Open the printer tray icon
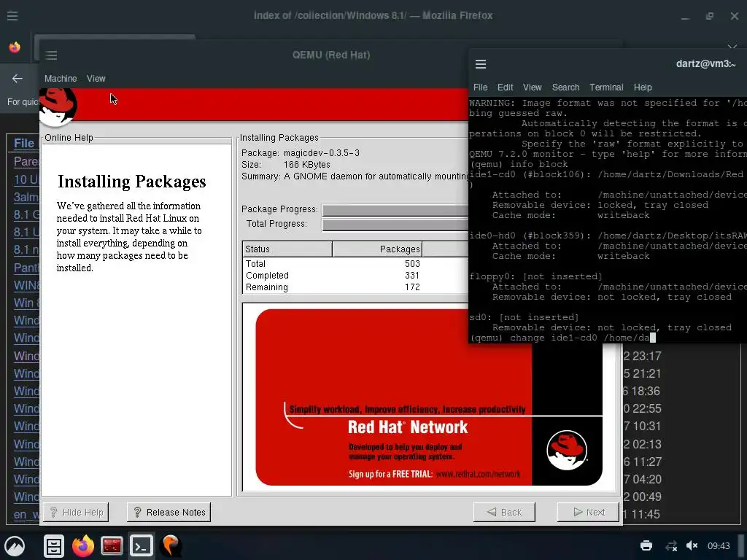 point(646,545)
